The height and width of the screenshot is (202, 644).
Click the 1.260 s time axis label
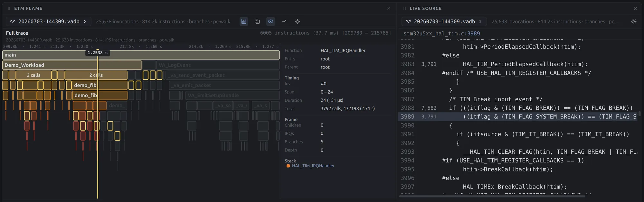(154, 47)
